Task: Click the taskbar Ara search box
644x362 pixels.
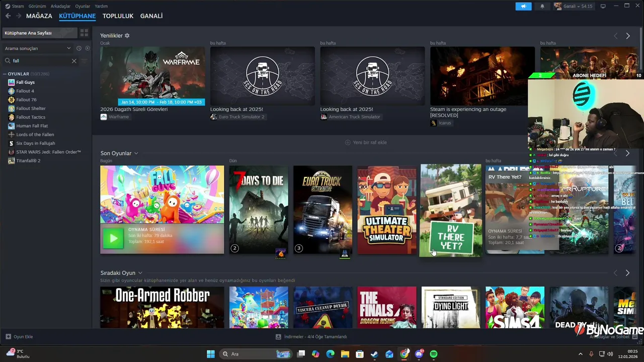Action: [x=256, y=354]
